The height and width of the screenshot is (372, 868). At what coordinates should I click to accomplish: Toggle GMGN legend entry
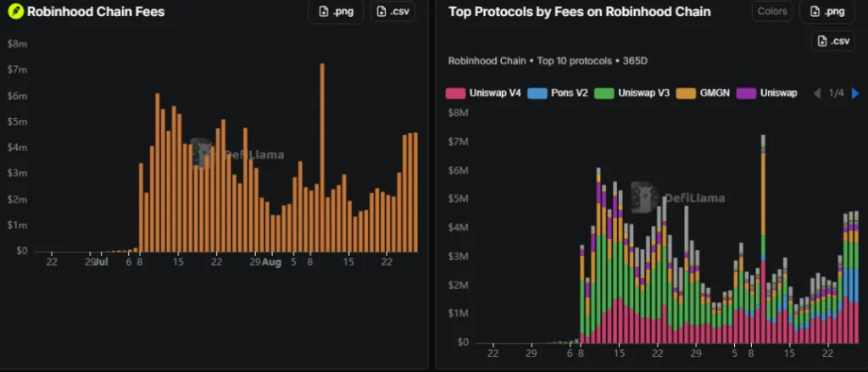703,93
